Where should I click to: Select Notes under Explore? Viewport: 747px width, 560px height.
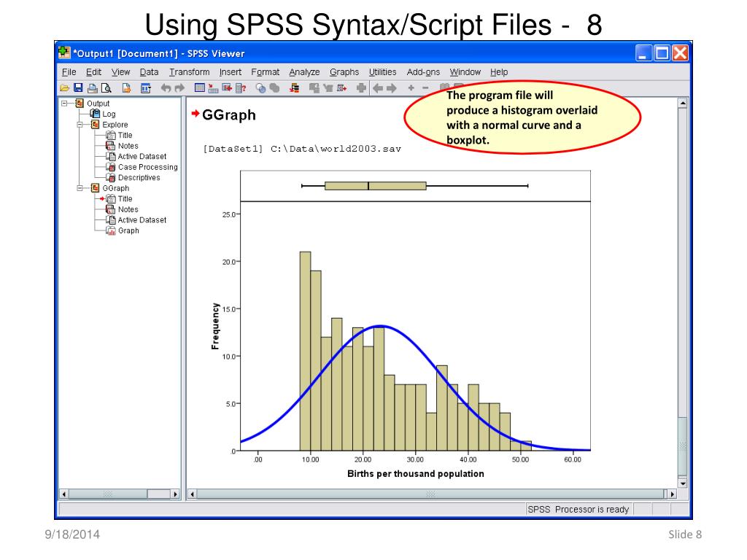128,146
